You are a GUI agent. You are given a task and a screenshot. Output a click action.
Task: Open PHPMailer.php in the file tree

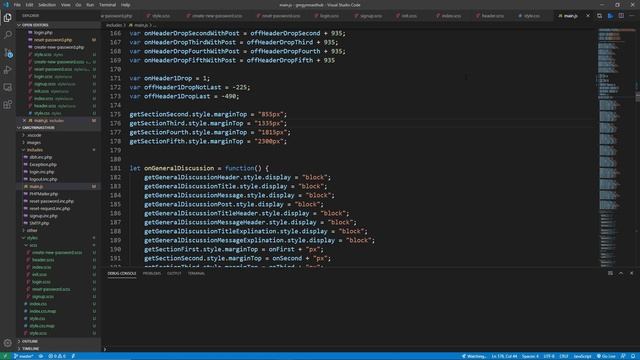click(43, 194)
